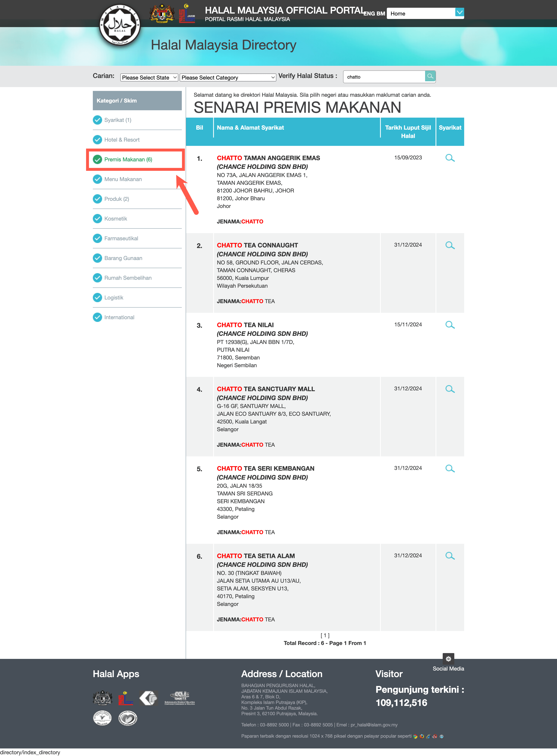Screen dimensions: 557x756
Task: Click the magnifier icon for listing 1
Action: coord(450,158)
